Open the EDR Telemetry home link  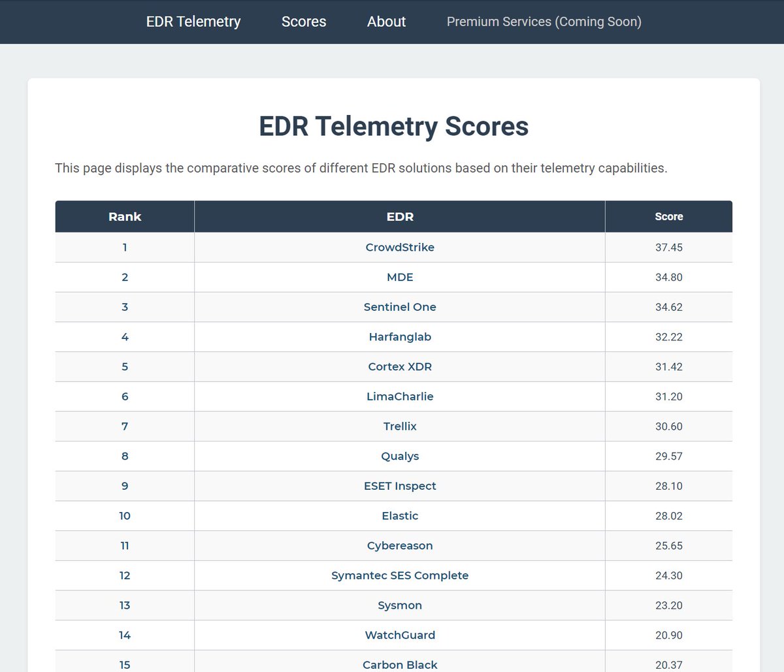pyautogui.click(x=193, y=22)
